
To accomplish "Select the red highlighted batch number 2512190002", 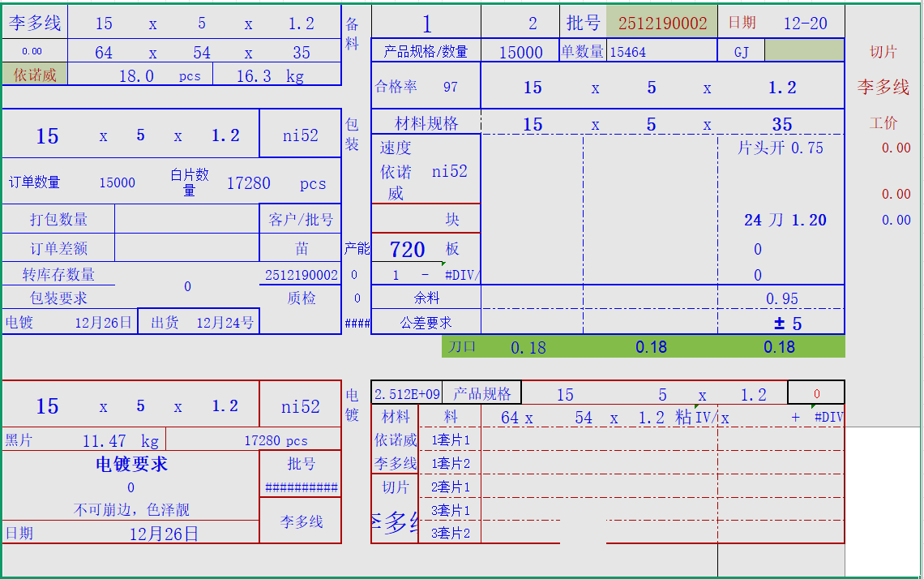I will tap(661, 23).
